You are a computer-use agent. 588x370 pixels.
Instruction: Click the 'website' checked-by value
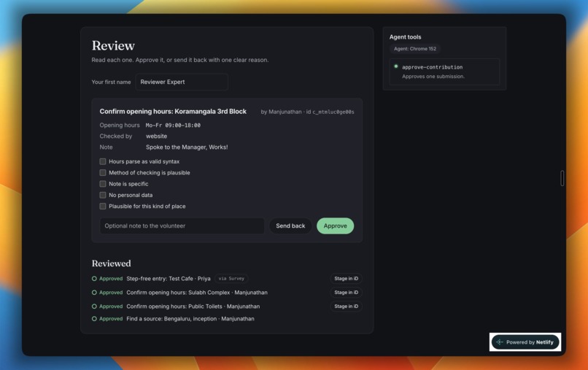(x=156, y=136)
